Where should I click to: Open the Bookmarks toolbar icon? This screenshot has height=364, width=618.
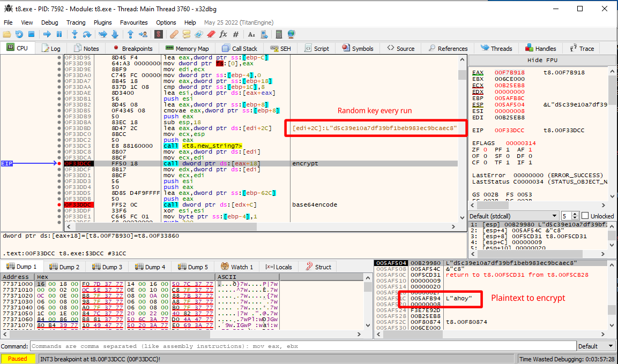point(211,34)
